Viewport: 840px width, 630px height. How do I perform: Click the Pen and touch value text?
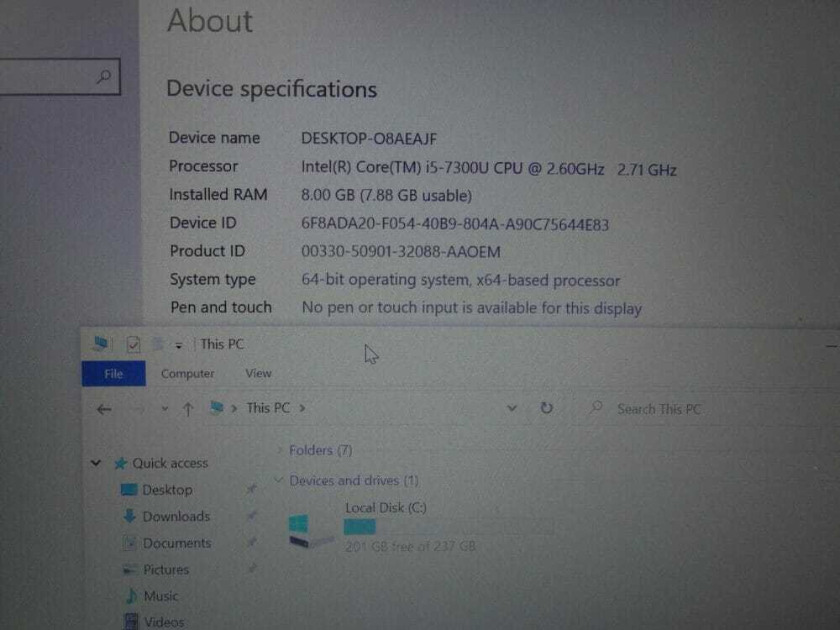pyautogui.click(x=471, y=308)
